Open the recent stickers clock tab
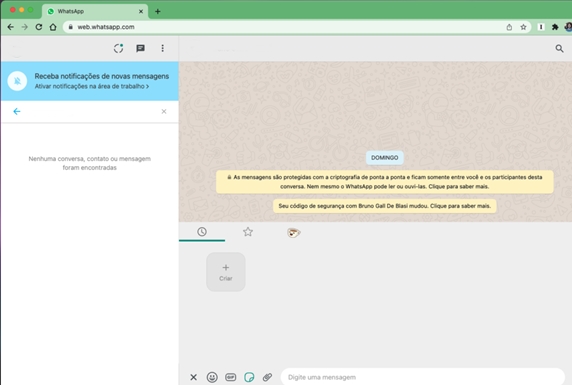 [202, 232]
